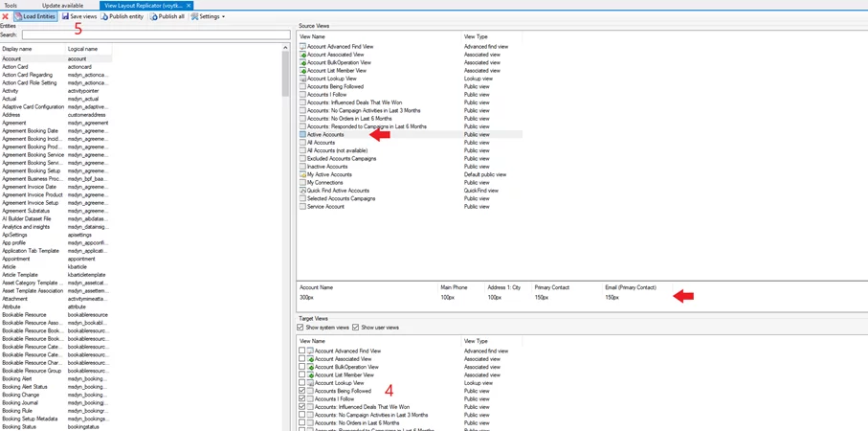This screenshot has height=431, width=868.
Task: Focus the entity Search input field
Action: coord(156,34)
